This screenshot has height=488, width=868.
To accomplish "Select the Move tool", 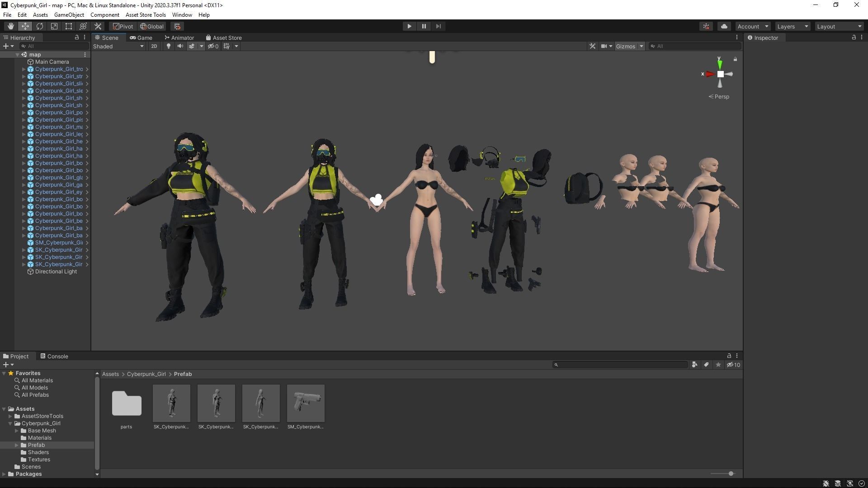I will [x=25, y=26].
